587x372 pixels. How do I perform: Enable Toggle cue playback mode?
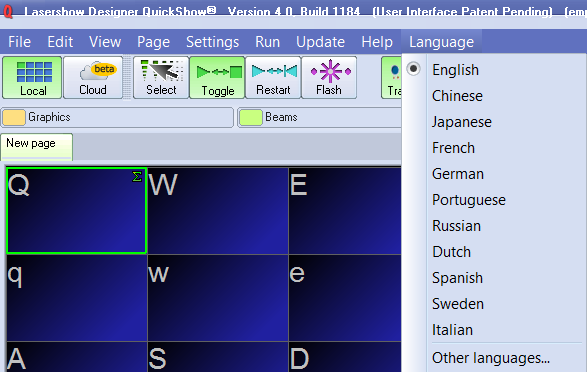(x=218, y=77)
